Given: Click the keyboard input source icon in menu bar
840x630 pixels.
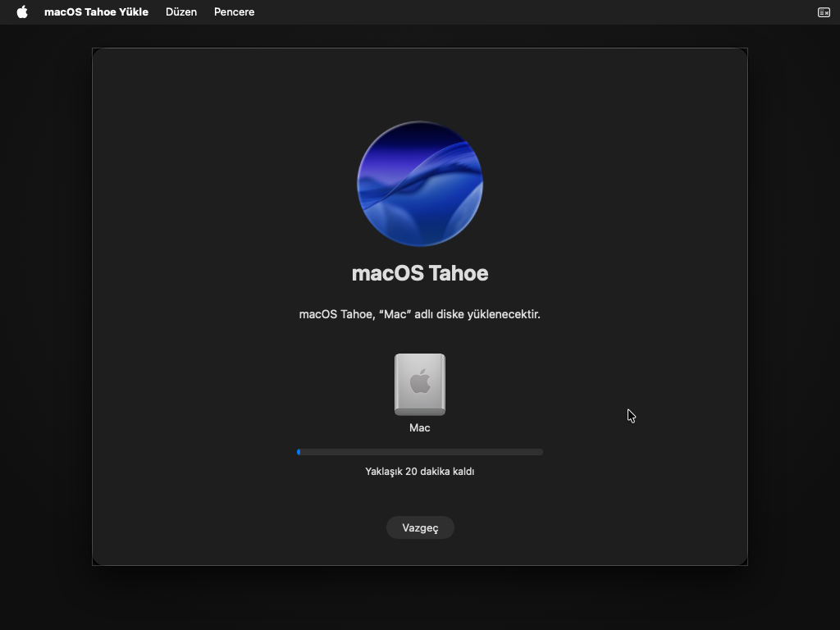Looking at the screenshot, I should (824, 12).
